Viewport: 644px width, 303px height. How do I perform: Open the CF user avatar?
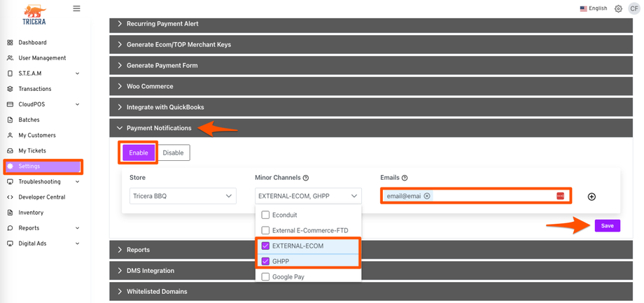pyautogui.click(x=633, y=9)
